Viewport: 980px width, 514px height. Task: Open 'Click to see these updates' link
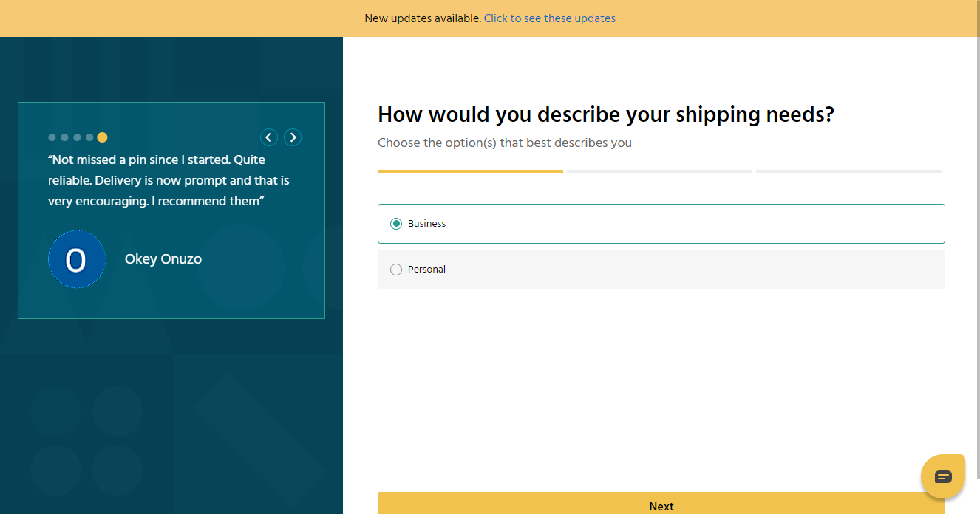550,18
